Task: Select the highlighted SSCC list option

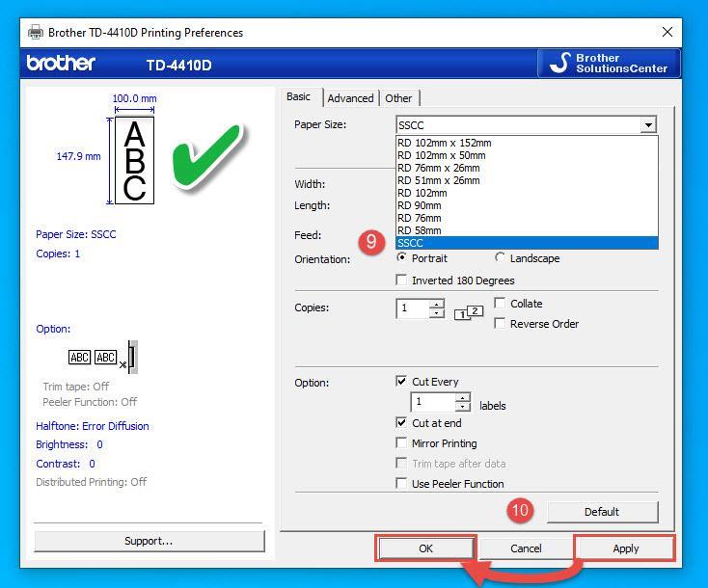Action: (527, 243)
